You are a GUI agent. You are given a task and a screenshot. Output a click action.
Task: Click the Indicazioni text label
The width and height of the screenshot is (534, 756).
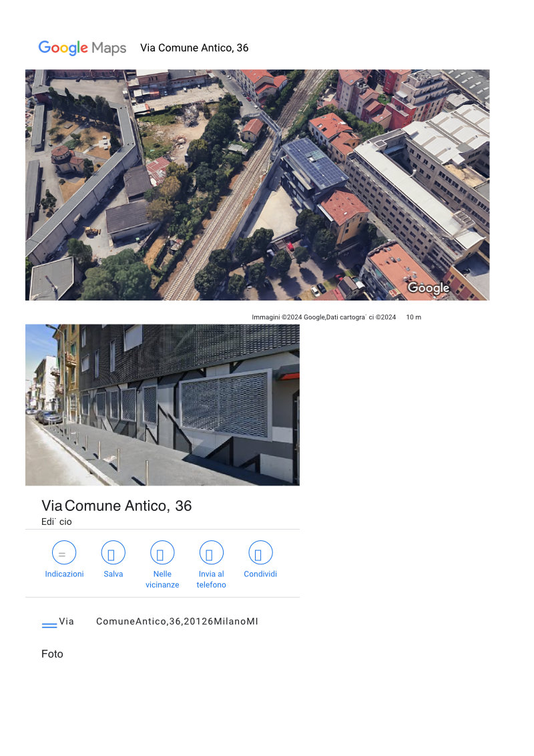(64, 574)
